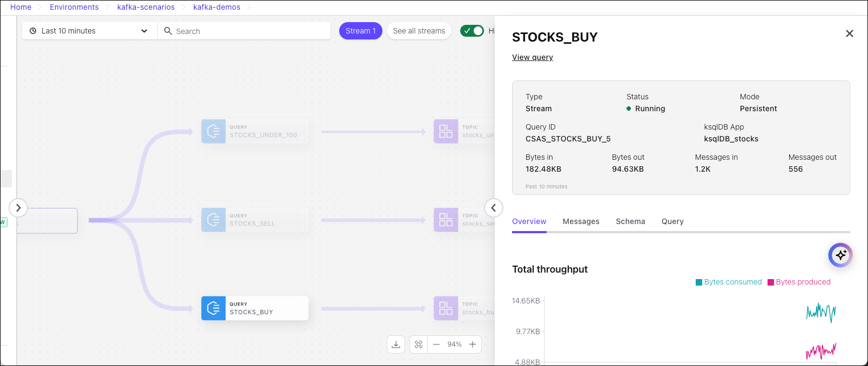Open the AI assistant sparkle button
This screenshot has height=366, width=868.
click(x=840, y=255)
